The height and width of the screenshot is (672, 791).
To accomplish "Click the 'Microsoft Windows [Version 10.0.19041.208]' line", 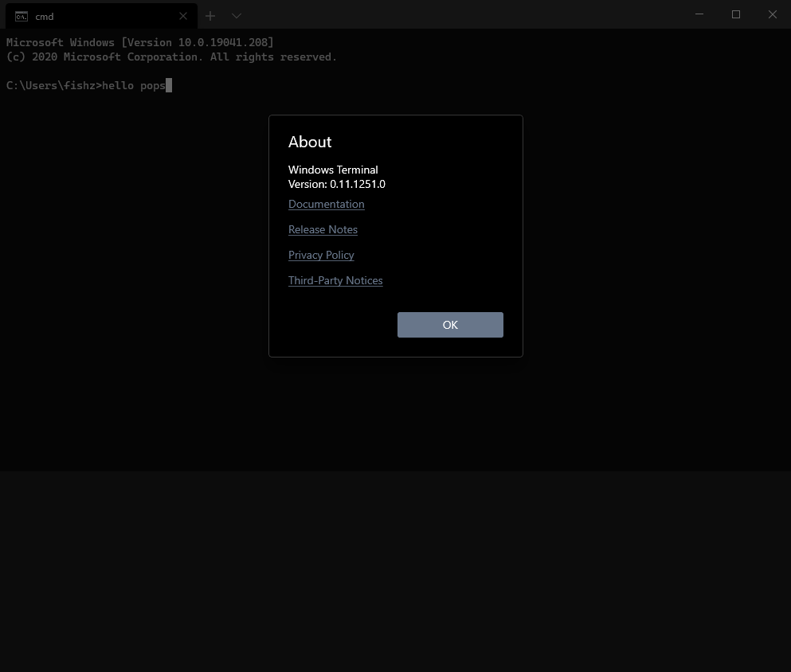I will pyautogui.click(x=139, y=42).
